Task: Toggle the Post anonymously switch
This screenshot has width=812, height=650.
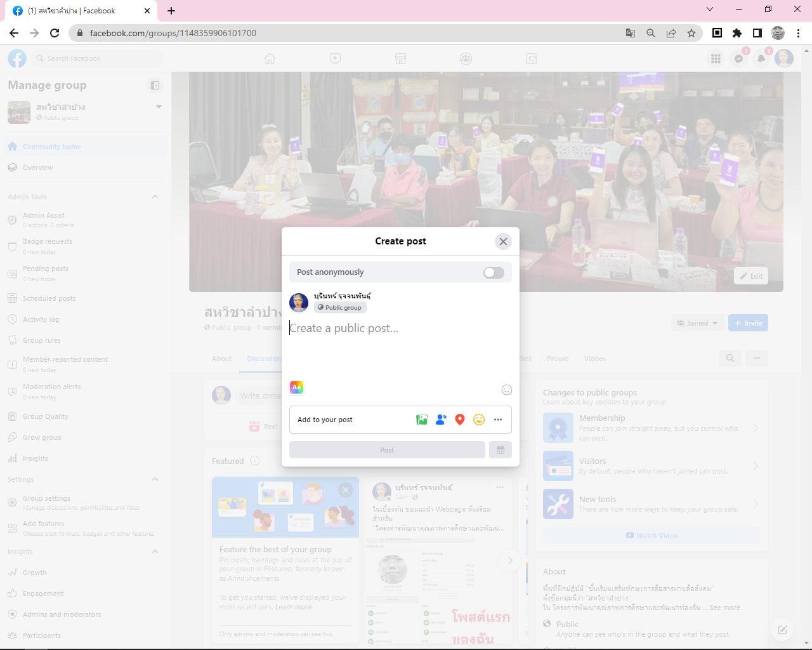Action: (494, 272)
